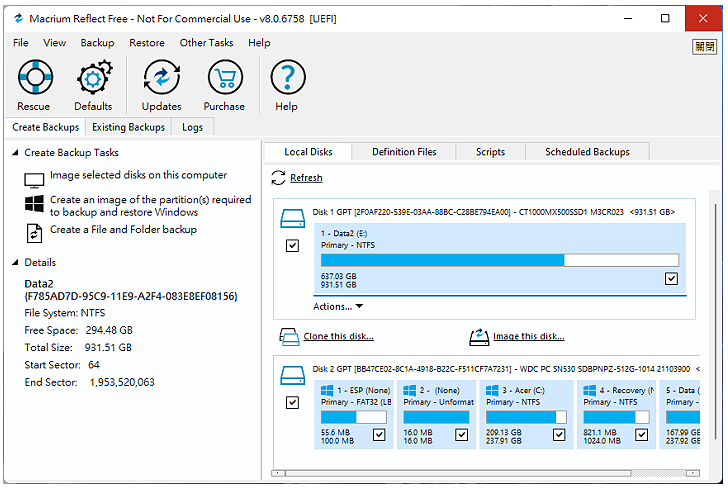The width and height of the screenshot is (728, 490).
Task: Click Windows flag icon on ESP partition
Action: click(x=327, y=390)
